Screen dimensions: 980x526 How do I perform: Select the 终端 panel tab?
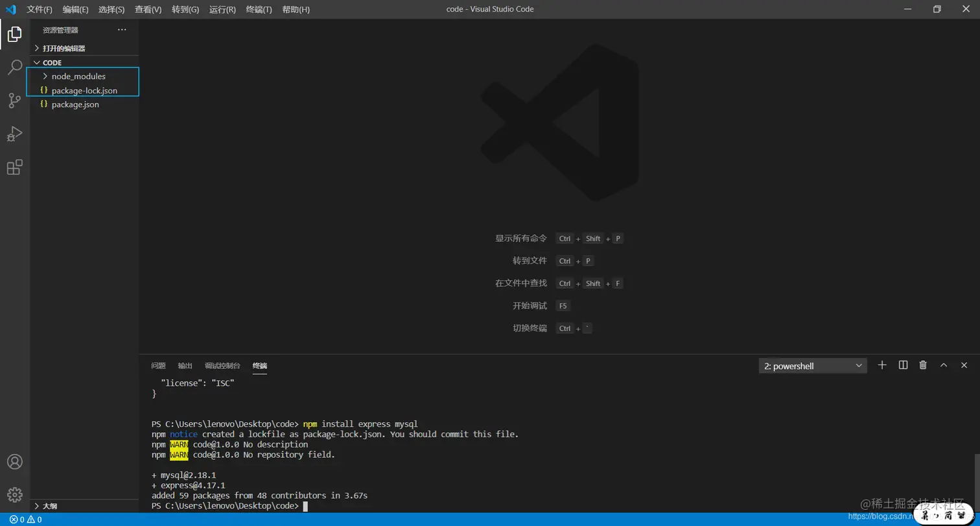click(260, 366)
